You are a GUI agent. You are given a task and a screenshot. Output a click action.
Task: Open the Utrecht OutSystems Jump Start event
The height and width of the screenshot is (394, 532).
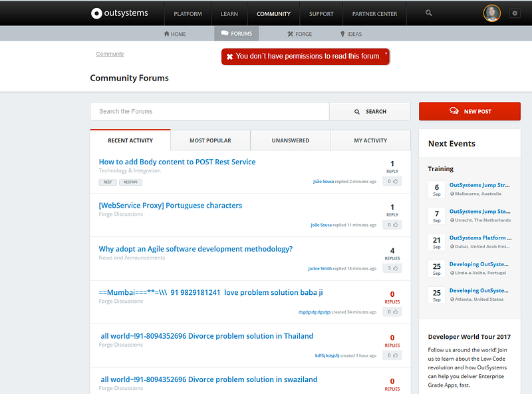point(479,211)
